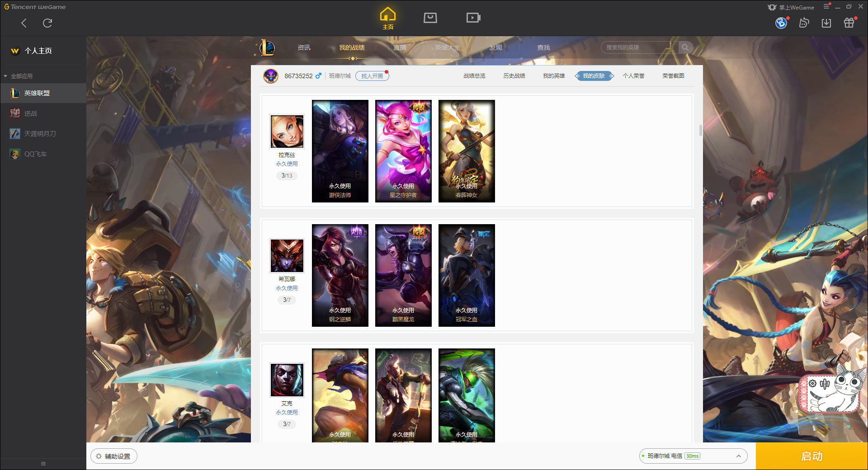The image size is (868, 470).
Task: Click the 搜索我的英雄 search field
Action: click(x=640, y=47)
